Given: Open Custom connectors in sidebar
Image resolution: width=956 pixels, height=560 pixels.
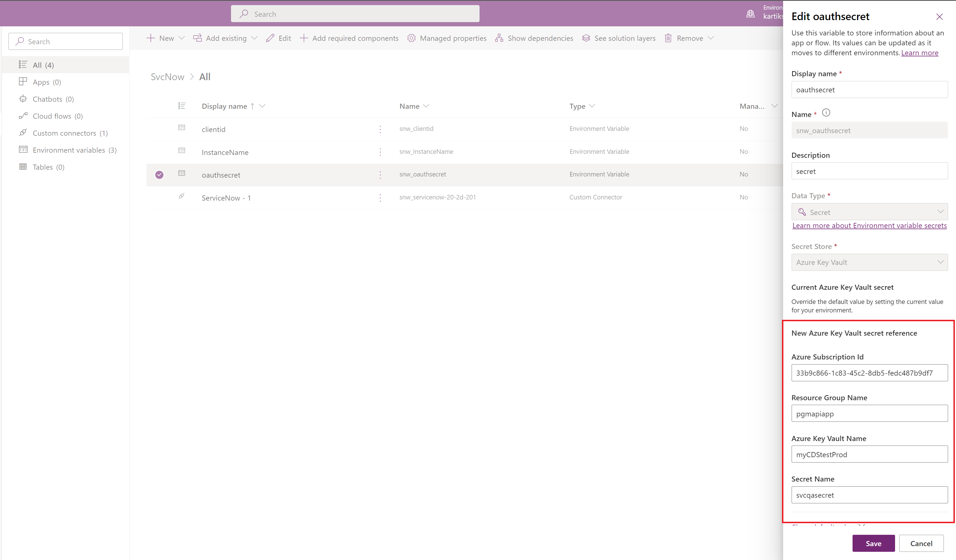Looking at the screenshot, I should (x=64, y=133).
